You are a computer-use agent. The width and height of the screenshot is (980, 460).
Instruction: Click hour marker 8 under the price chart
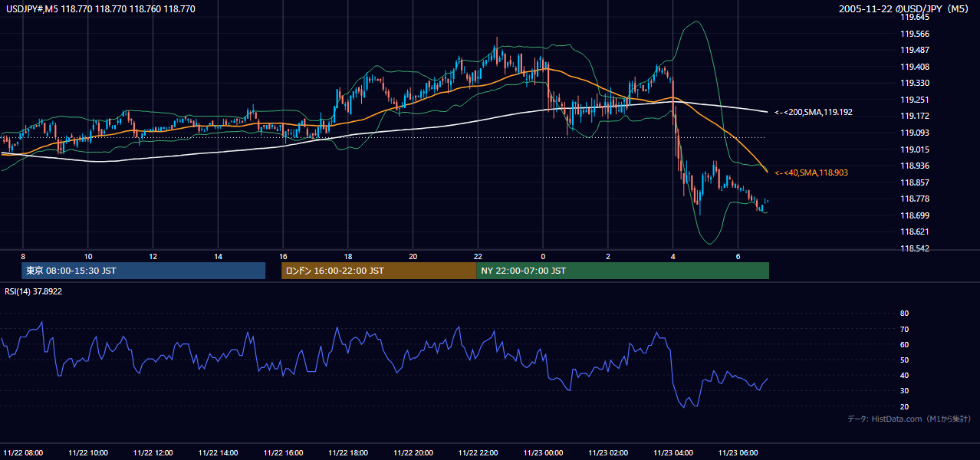point(23,256)
